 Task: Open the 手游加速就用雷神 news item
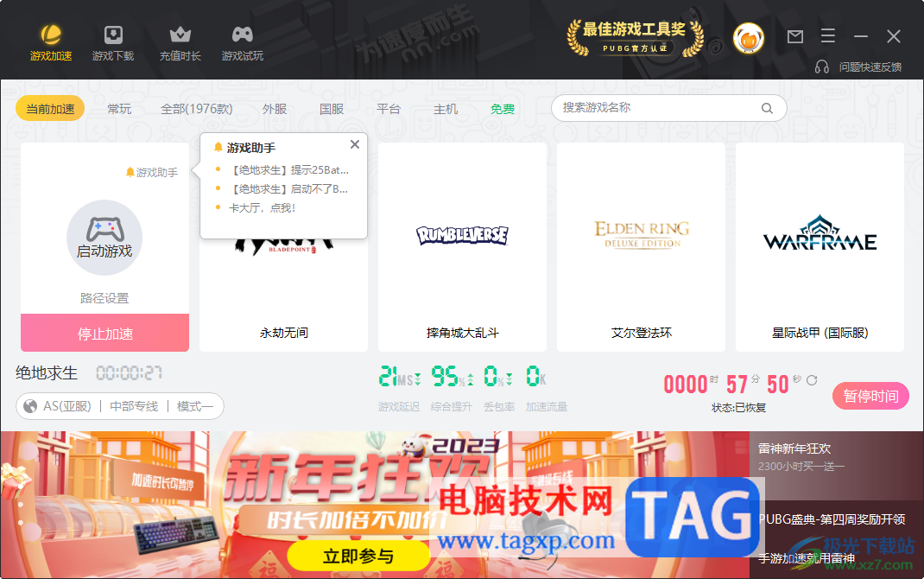click(x=807, y=557)
